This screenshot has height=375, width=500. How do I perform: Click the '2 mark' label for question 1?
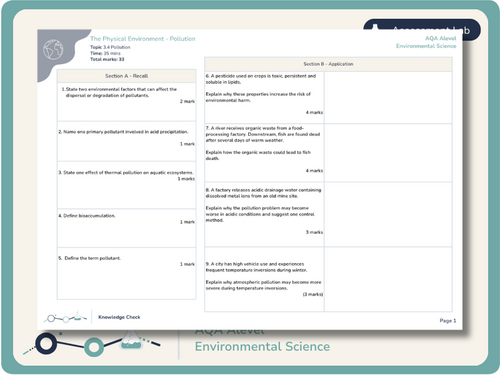click(187, 101)
